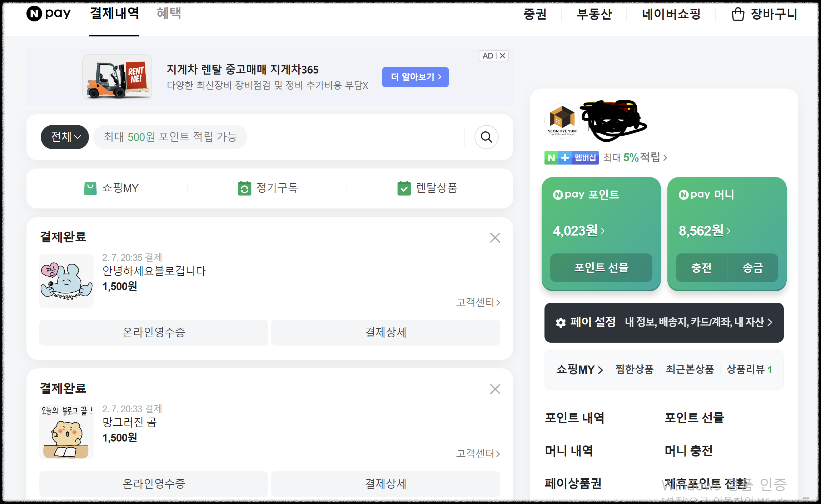The height and width of the screenshot is (504, 821).
Task: Open 온라인영수증 for 망그러진 곰
Action: [x=154, y=484]
